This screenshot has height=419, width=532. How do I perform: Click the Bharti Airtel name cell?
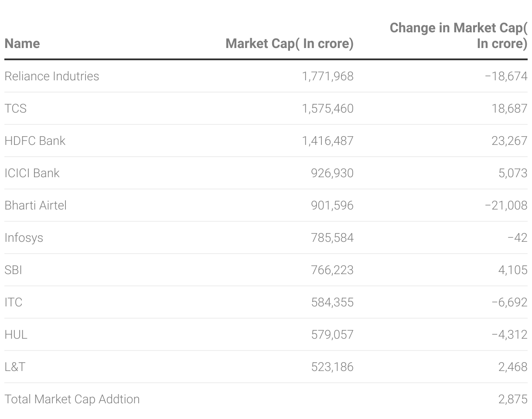pyautogui.click(x=36, y=206)
